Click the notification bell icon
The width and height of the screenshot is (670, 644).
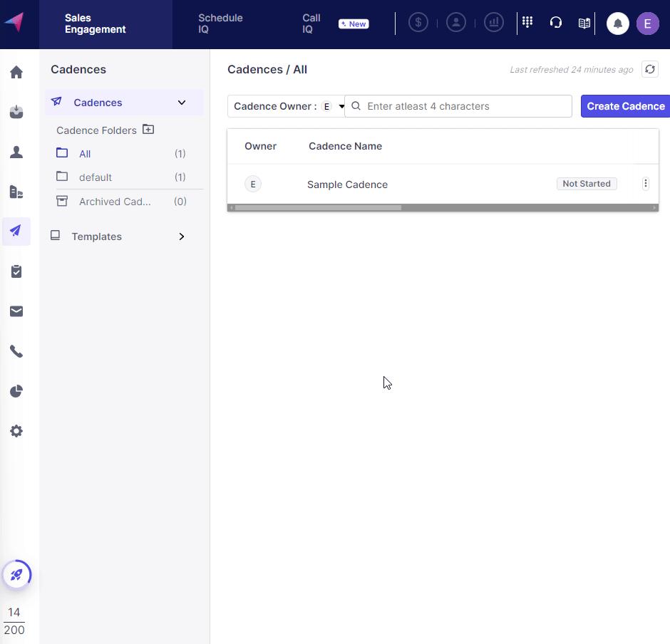(x=618, y=24)
